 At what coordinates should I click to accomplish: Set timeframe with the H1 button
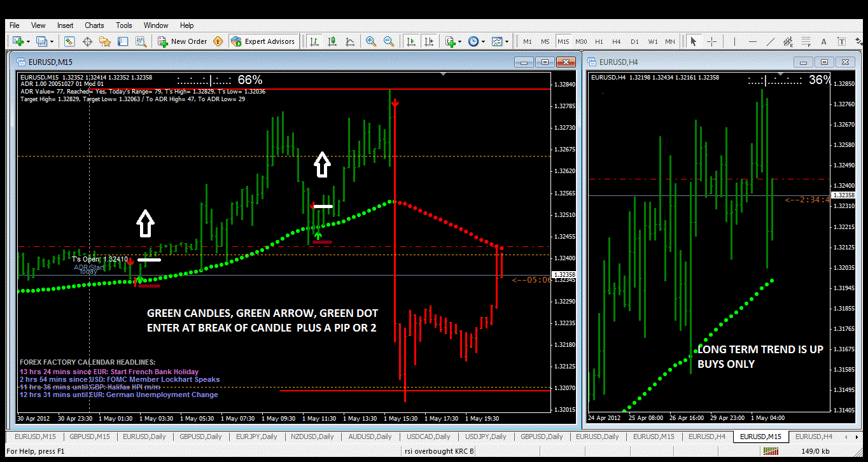[599, 41]
